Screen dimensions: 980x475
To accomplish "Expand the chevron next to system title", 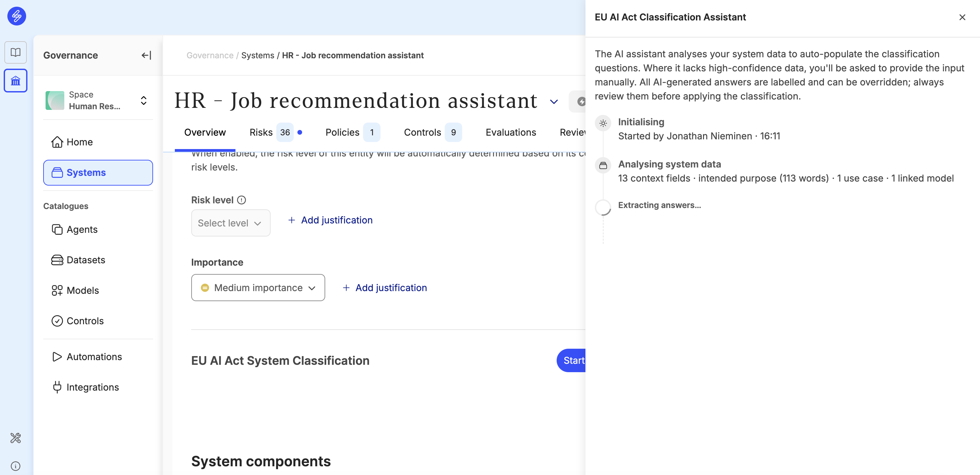I will [x=554, y=101].
